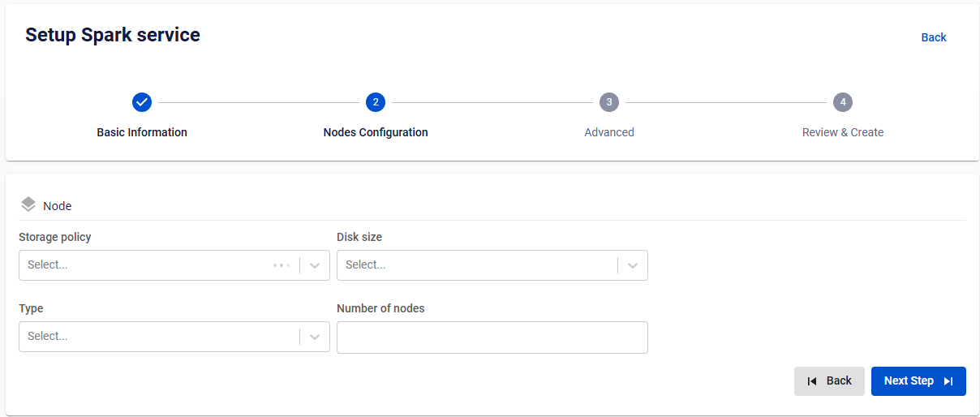Click inside Disk size select field

pos(492,265)
